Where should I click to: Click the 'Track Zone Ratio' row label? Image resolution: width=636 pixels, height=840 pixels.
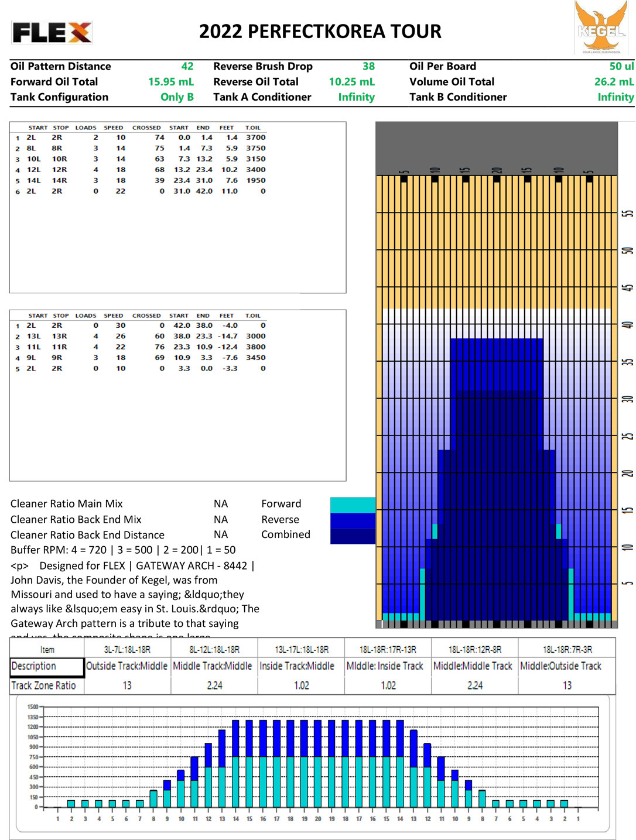click(x=43, y=685)
